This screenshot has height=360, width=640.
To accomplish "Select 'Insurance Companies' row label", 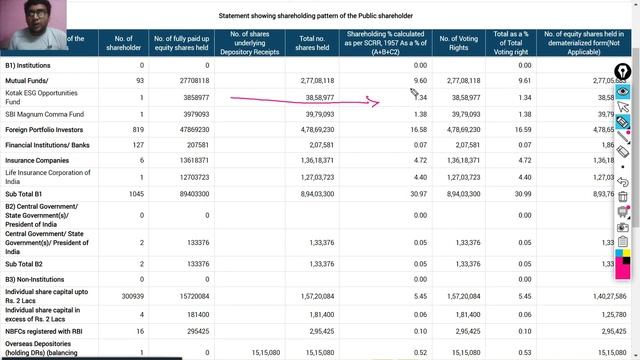I will coord(37,160).
